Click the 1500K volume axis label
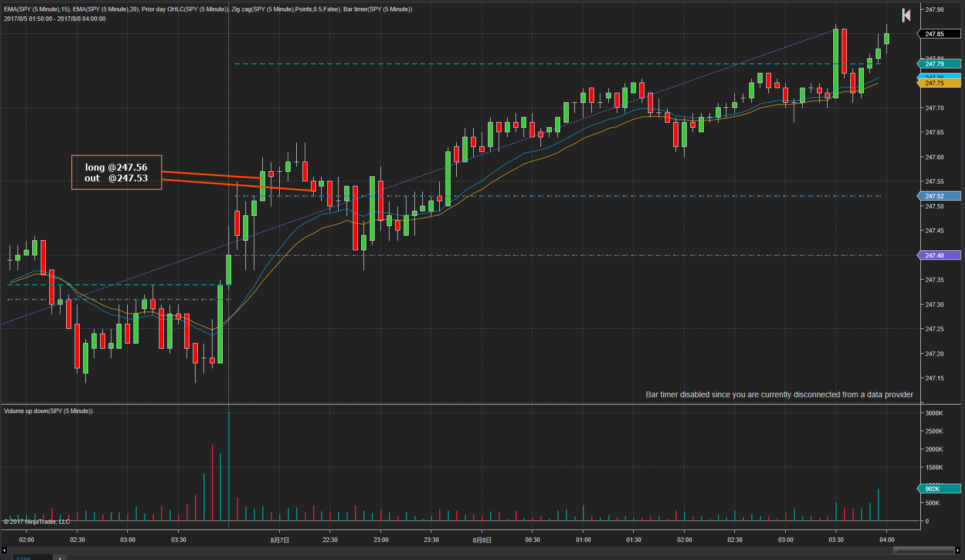The image size is (965, 560). click(934, 467)
